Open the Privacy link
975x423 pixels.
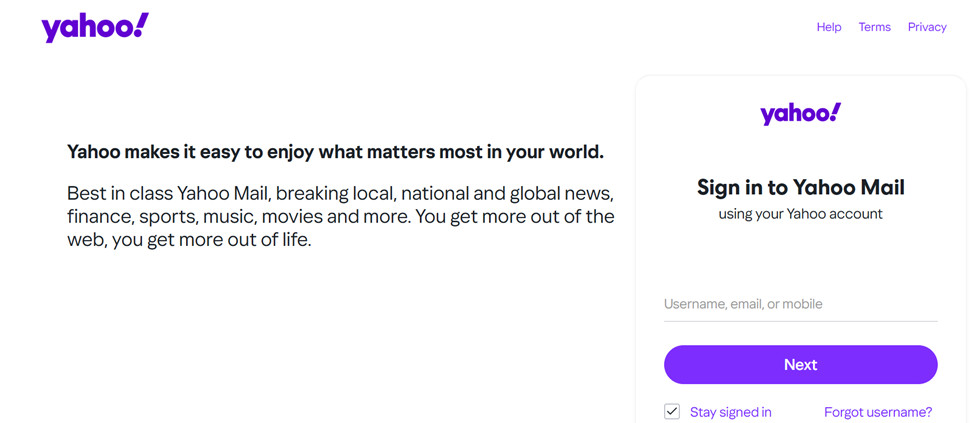(x=927, y=27)
